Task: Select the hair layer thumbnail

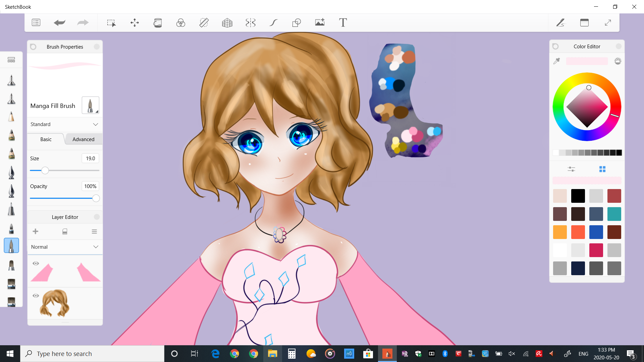Action: click(x=55, y=303)
